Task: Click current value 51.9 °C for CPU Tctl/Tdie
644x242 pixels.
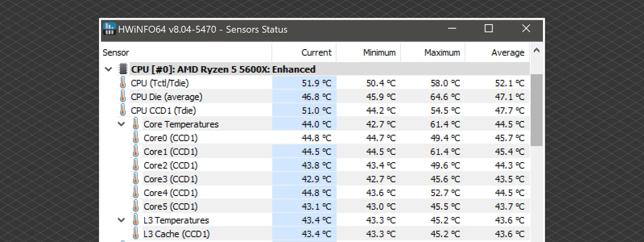Action: pos(316,83)
